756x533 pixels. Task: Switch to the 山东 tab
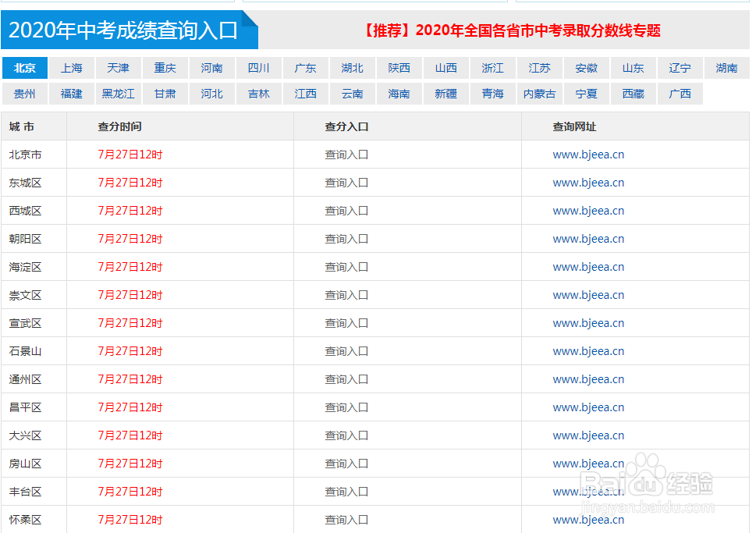point(633,68)
